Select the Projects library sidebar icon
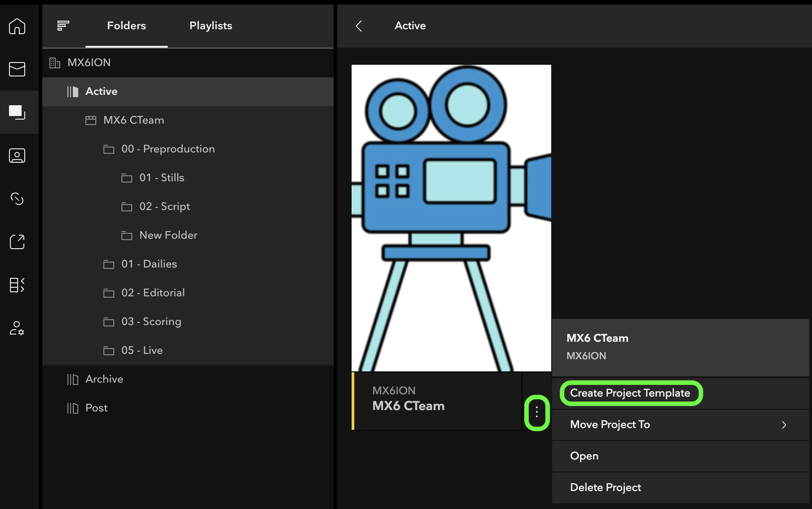The height and width of the screenshot is (509, 812). 17,112
